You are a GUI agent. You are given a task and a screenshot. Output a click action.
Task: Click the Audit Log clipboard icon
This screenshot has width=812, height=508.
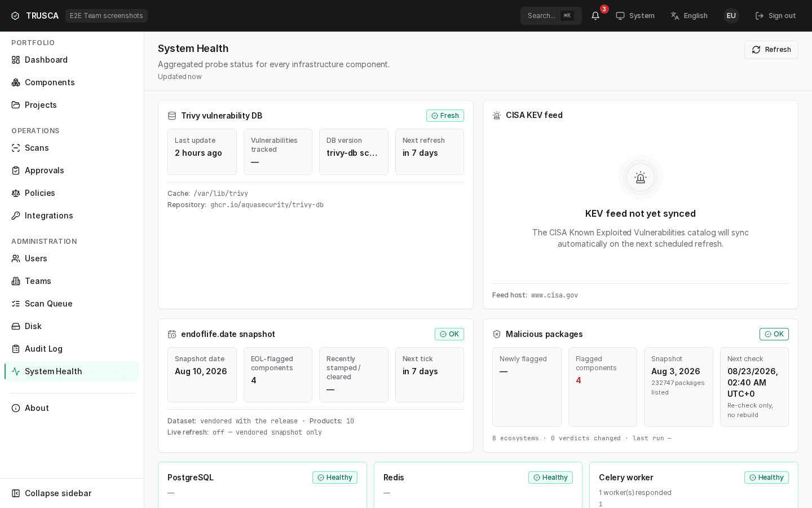pyautogui.click(x=16, y=349)
